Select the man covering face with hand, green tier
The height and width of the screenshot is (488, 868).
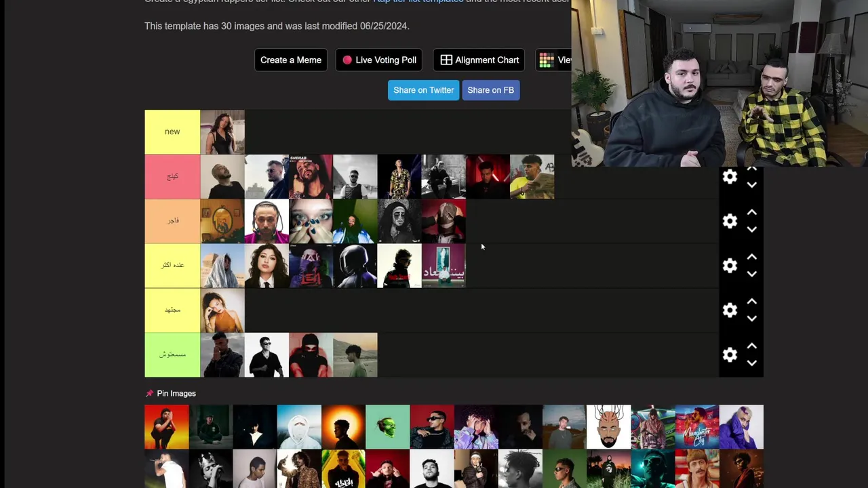point(222,354)
